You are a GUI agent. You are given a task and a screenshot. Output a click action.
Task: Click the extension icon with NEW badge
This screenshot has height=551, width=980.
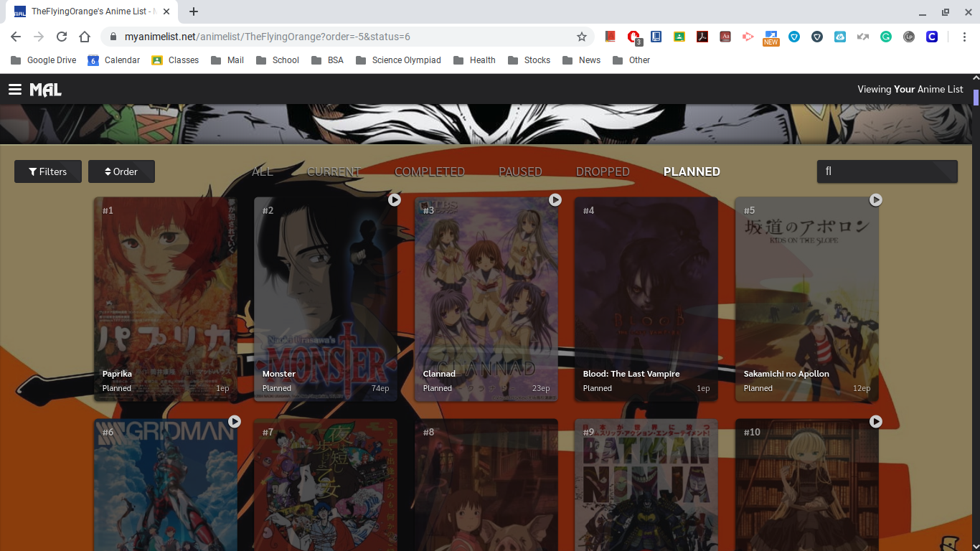771,37
